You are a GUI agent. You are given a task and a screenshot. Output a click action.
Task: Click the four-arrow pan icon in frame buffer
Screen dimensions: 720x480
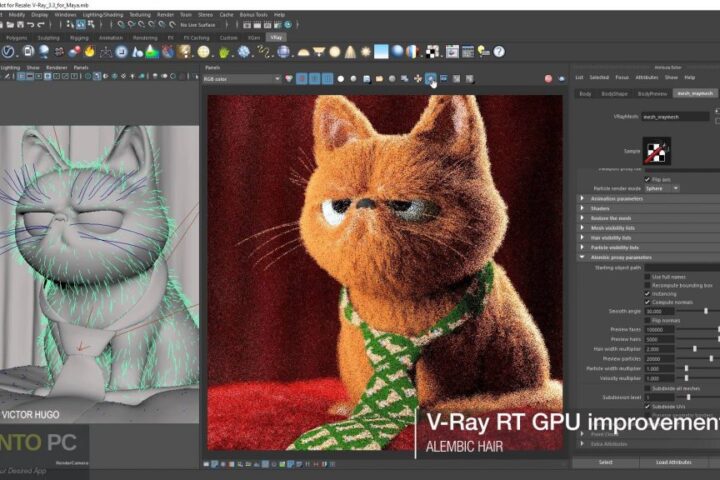pos(417,79)
